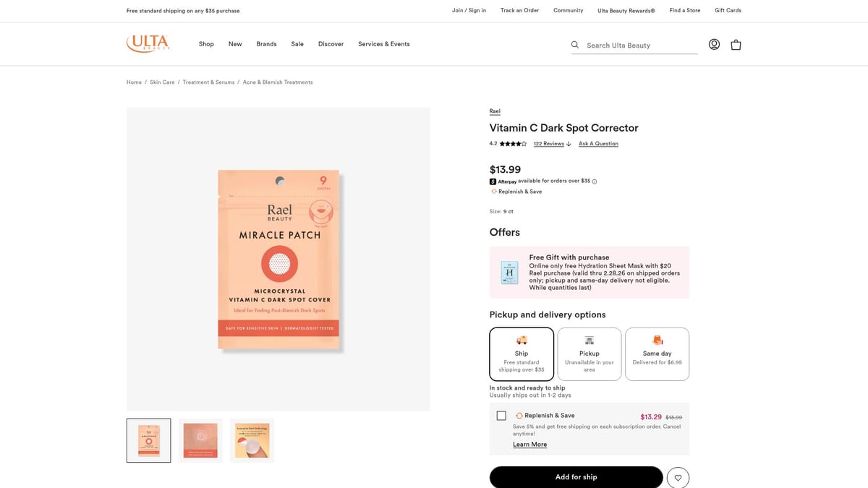Enable the Replenish & Save subscription checkbox
868x488 pixels.
pos(501,415)
